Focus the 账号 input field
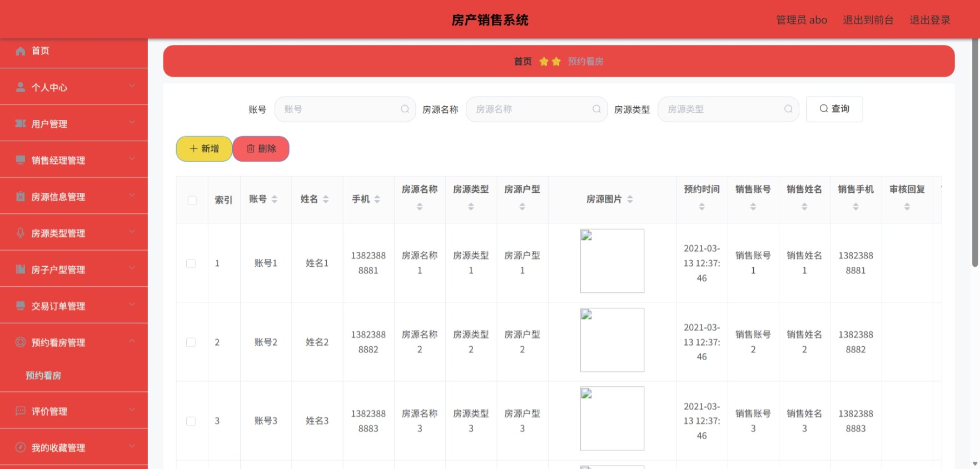980x469 pixels. click(x=345, y=109)
